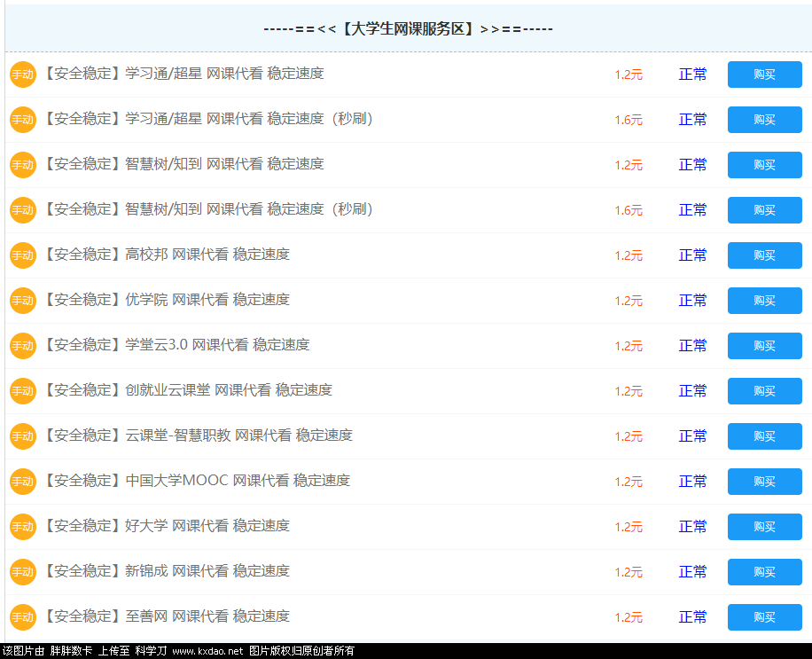Open 【安全稳定】好大学 网课代看 title
Screen dimensions: 812x659
166,526
